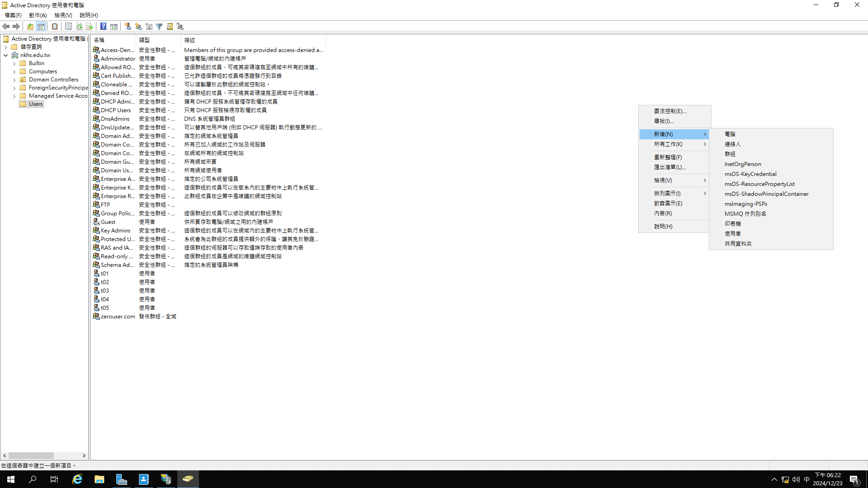This screenshot has height=488, width=868.
Task: Sort by the 描述 column header
Action: tap(253, 40)
